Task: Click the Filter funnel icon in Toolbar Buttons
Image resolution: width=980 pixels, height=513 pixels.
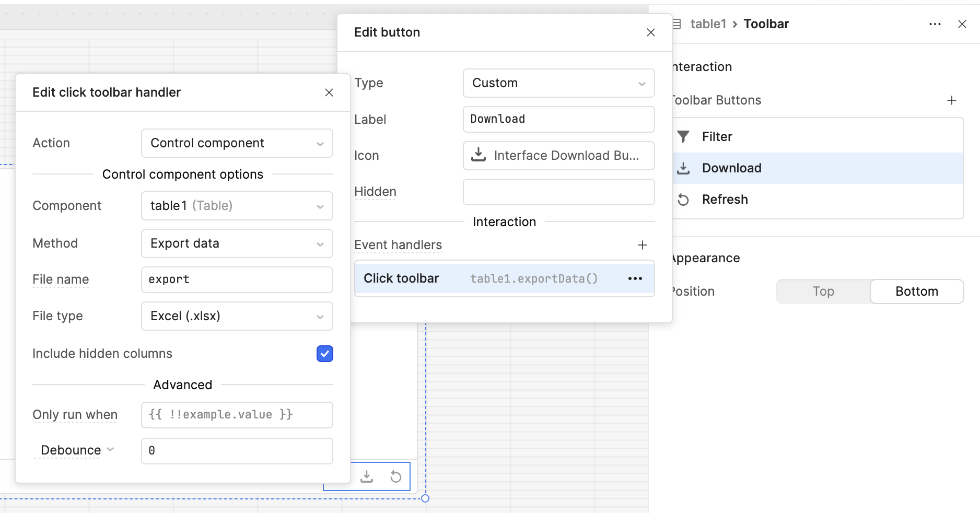Action: point(683,136)
